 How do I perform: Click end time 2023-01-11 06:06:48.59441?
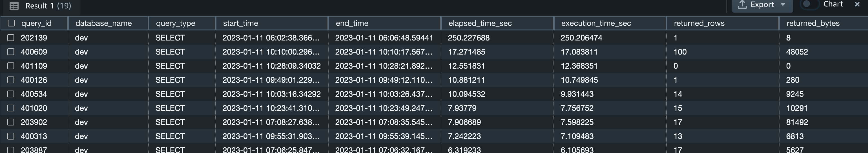384,38
